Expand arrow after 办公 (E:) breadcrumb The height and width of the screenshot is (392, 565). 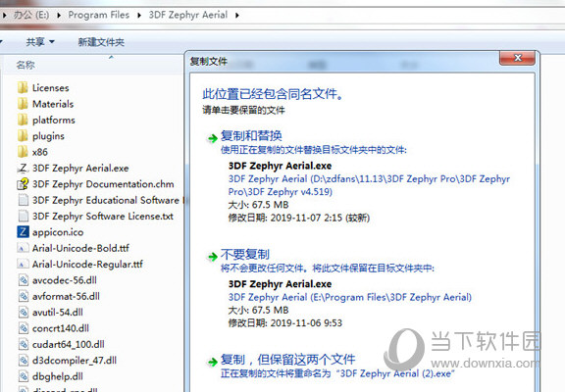click(x=59, y=15)
